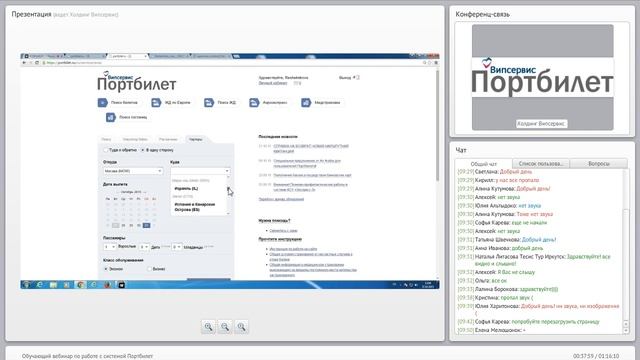Select the Туда и обратно radio button
Screen dimensions: 640x360
click(x=105, y=150)
